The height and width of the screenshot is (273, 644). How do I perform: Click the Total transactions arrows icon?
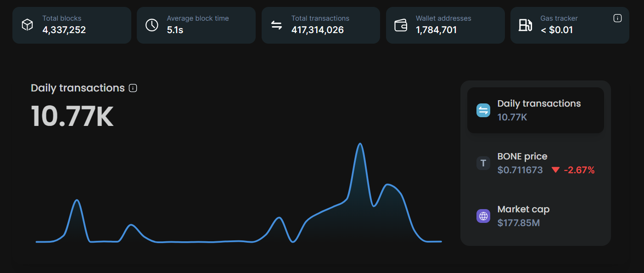pos(276,25)
